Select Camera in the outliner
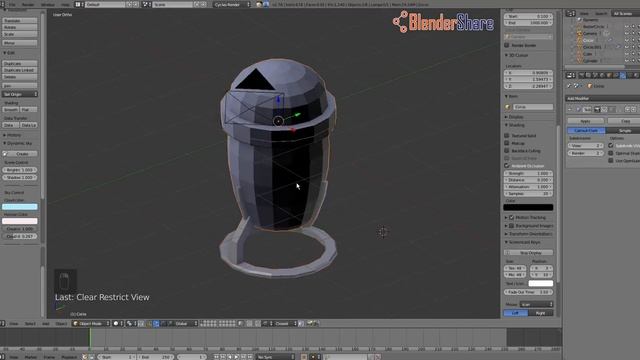Viewport: 640px width, 360px height. coord(590,33)
